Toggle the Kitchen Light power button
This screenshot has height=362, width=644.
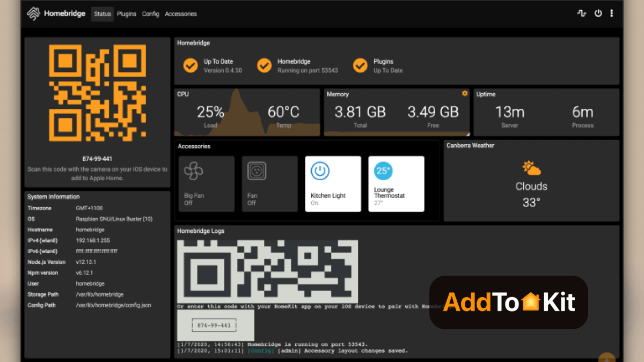click(x=319, y=171)
